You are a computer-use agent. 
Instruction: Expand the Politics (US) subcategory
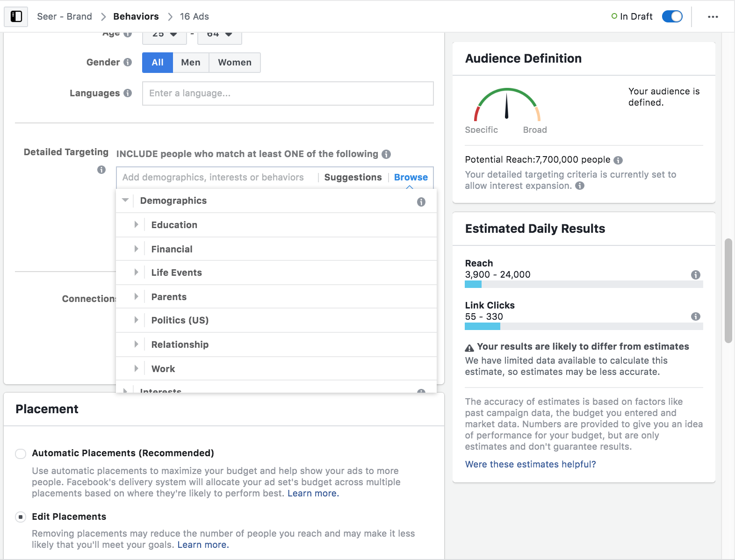point(136,320)
